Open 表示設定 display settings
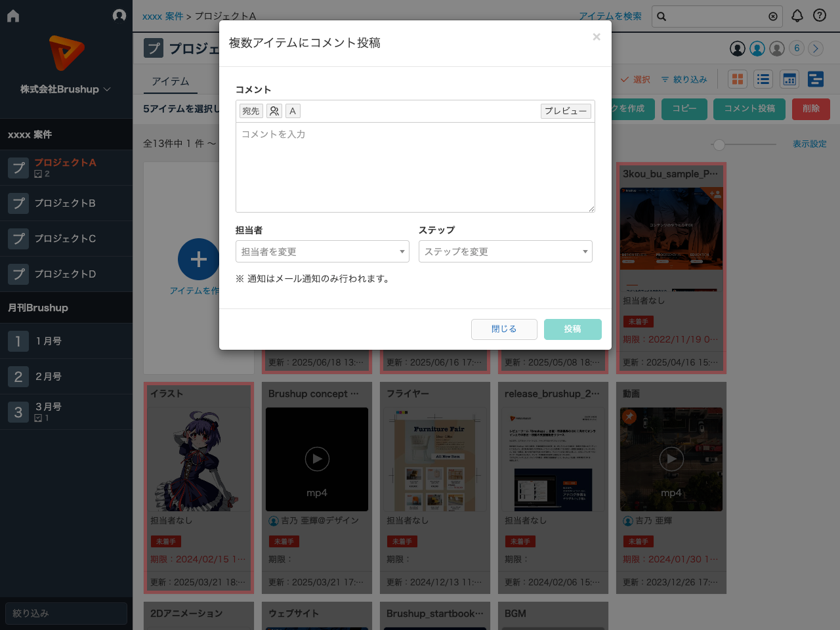 pos(810,144)
